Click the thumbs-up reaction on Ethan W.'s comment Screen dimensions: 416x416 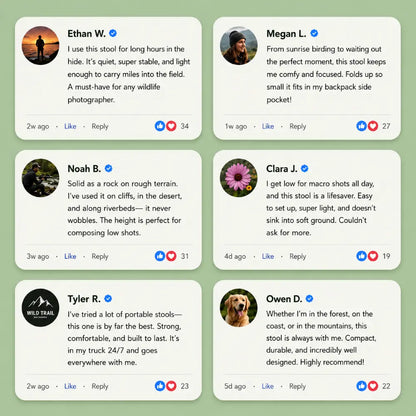tap(160, 126)
